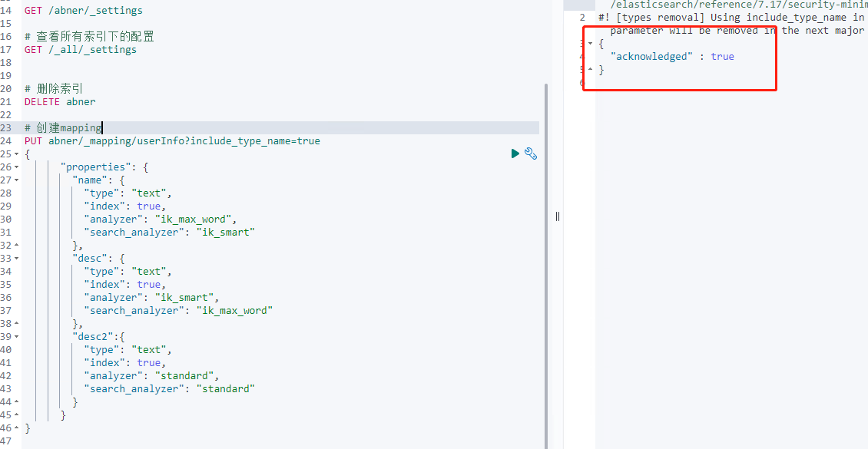Open the wrench actions menu for the request
The height and width of the screenshot is (449, 868).
531,154
